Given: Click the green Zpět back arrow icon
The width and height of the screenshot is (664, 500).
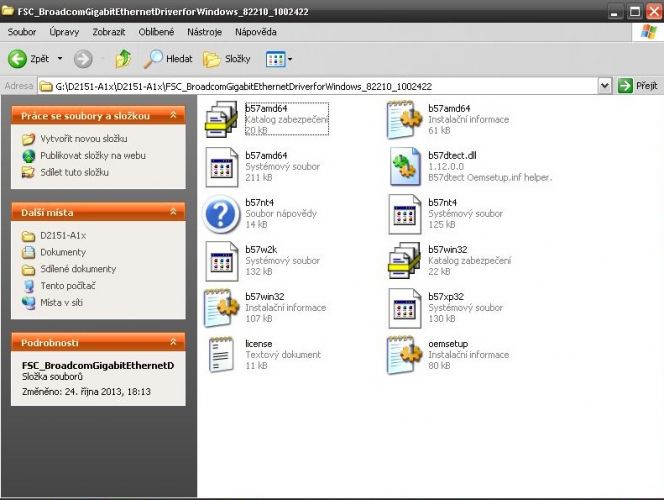Looking at the screenshot, I should click(17, 59).
